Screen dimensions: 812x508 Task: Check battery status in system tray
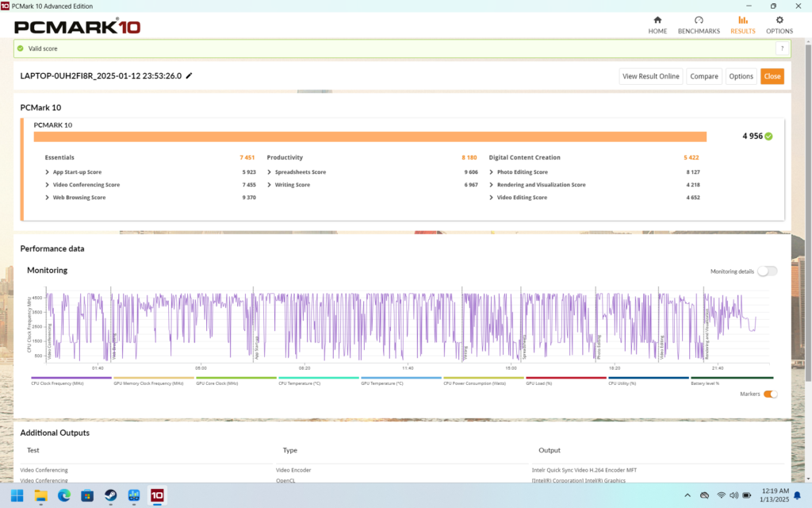(747, 495)
